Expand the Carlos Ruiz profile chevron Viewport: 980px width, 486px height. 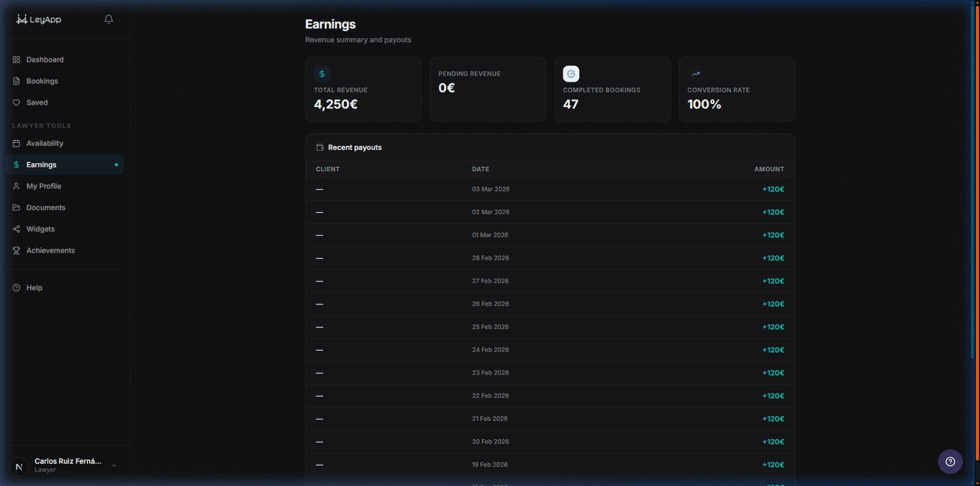coord(114,466)
